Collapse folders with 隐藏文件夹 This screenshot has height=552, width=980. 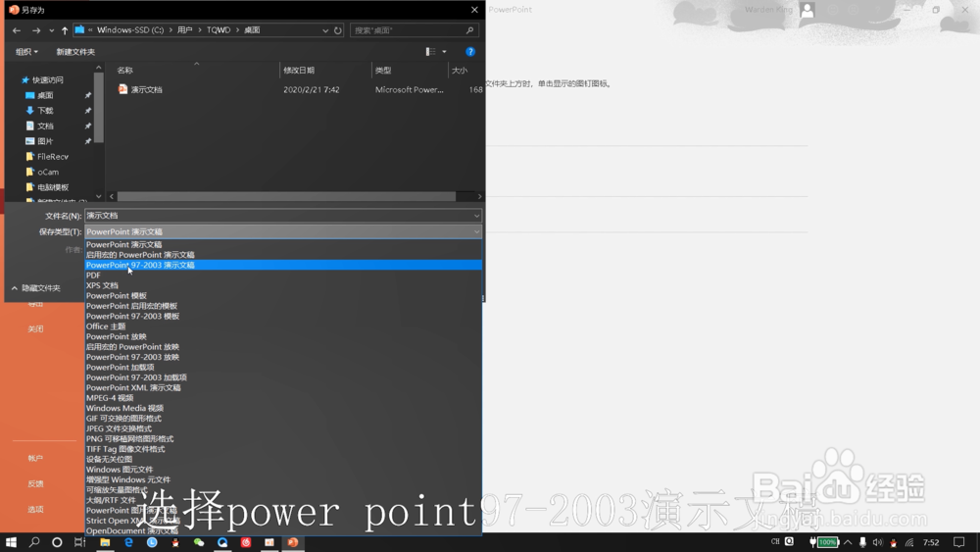[36, 288]
